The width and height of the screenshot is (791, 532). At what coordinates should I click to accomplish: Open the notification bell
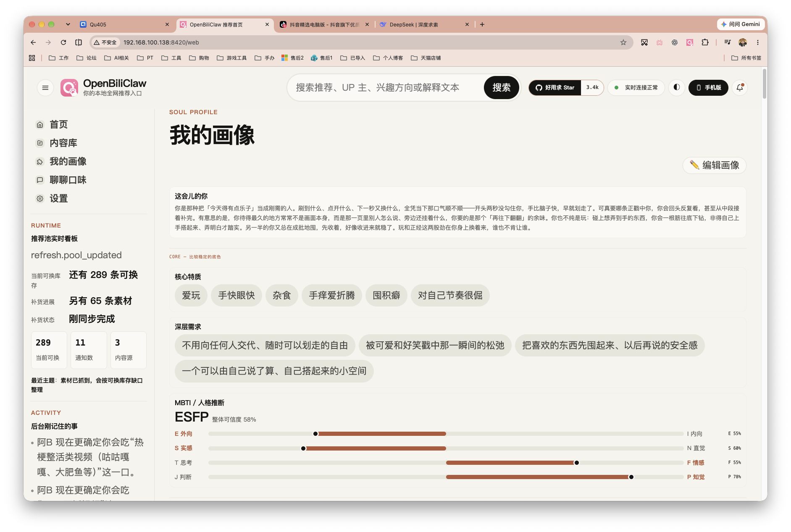tap(740, 87)
